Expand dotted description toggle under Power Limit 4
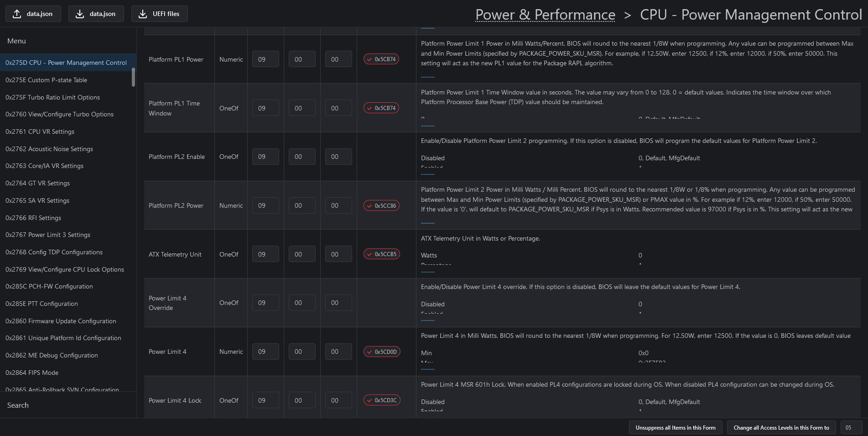Screen dimensions: 868x436 427,369
